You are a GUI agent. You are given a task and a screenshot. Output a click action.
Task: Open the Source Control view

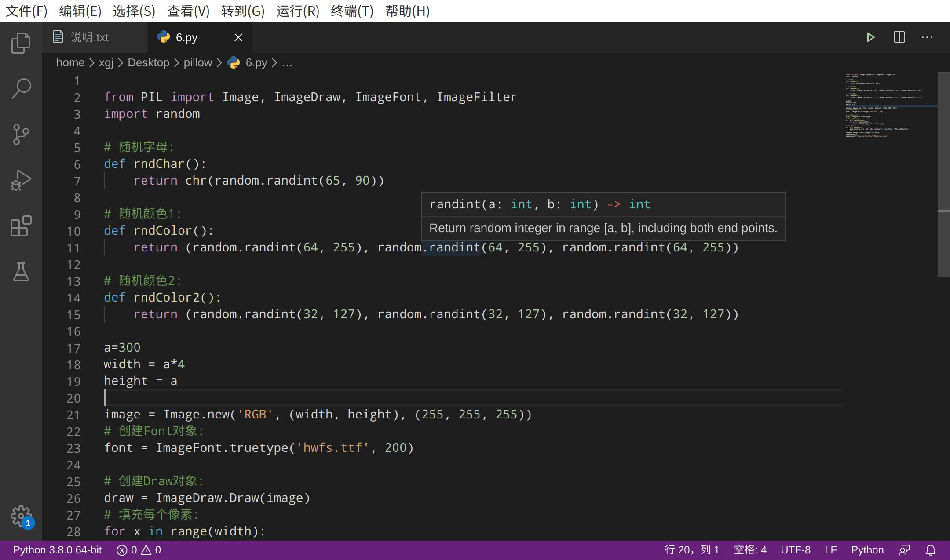point(21,134)
